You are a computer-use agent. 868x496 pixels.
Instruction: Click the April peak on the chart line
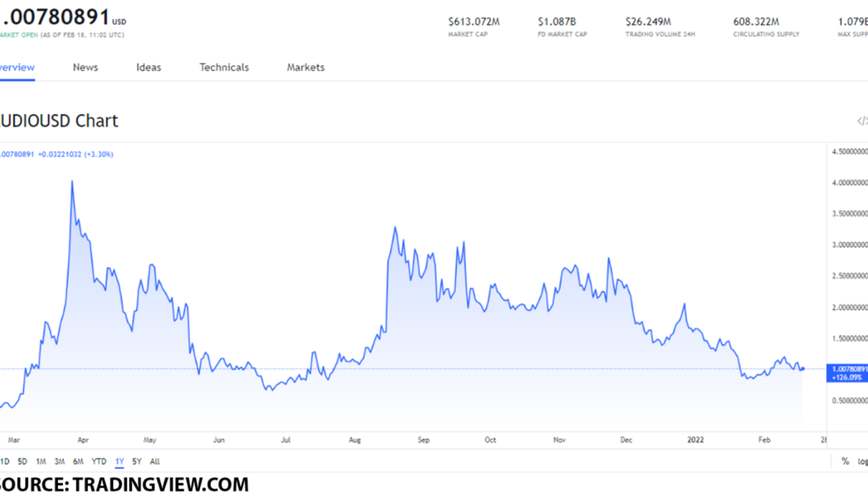[x=72, y=181]
